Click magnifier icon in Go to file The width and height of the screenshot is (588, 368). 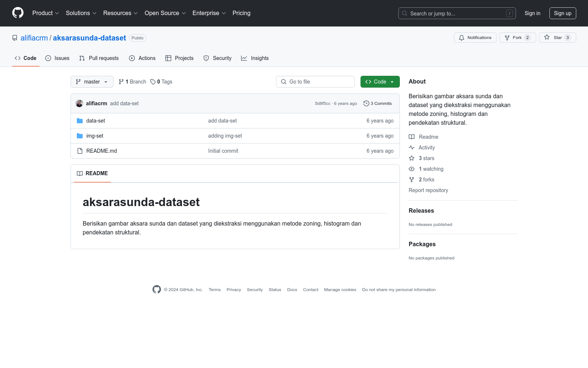click(284, 82)
